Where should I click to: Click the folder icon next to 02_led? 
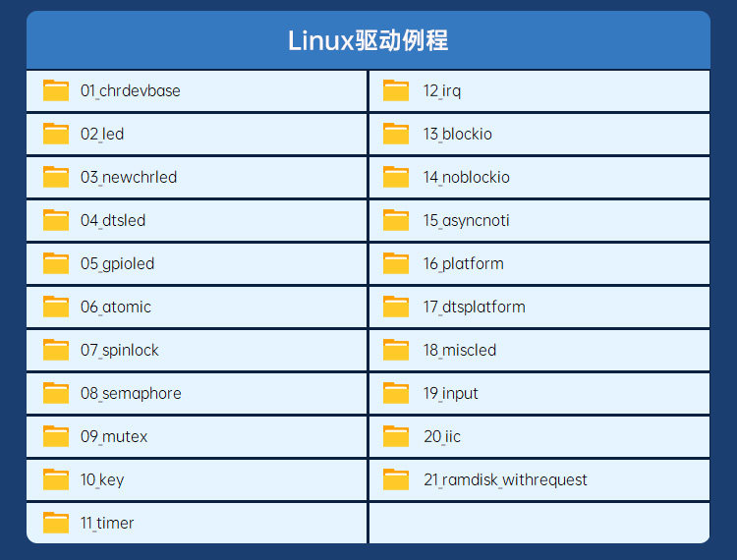pyautogui.click(x=56, y=134)
